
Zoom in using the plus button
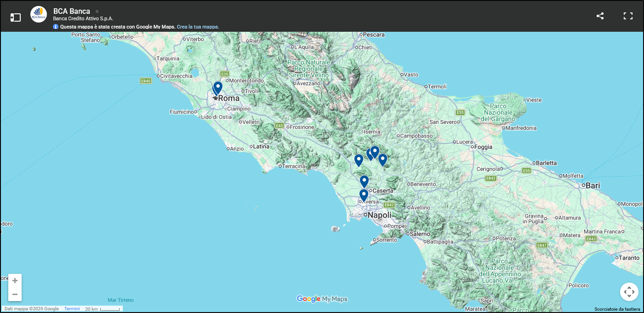pyautogui.click(x=15, y=280)
